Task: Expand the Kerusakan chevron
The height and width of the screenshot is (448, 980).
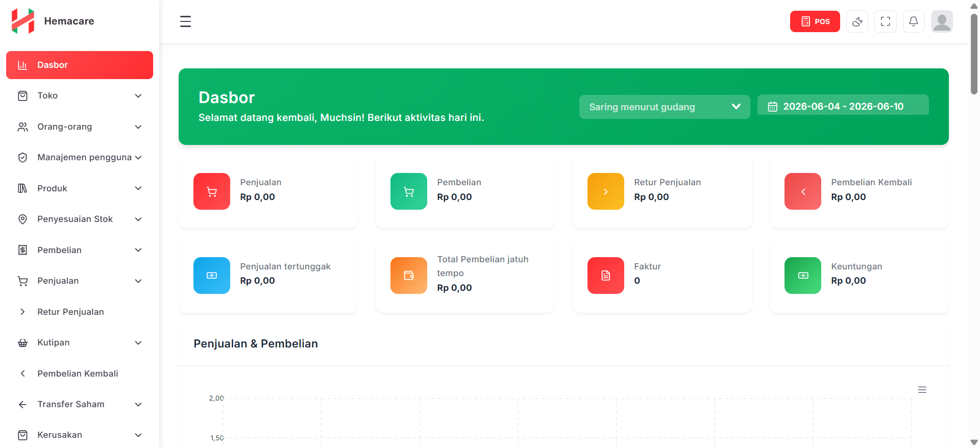Action: [x=138, y=435]
